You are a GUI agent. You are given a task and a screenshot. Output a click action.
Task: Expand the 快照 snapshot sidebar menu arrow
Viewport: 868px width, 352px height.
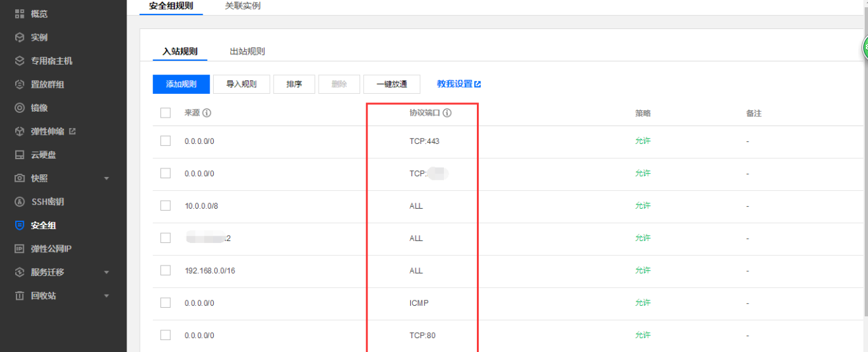(x=107, y=178)
